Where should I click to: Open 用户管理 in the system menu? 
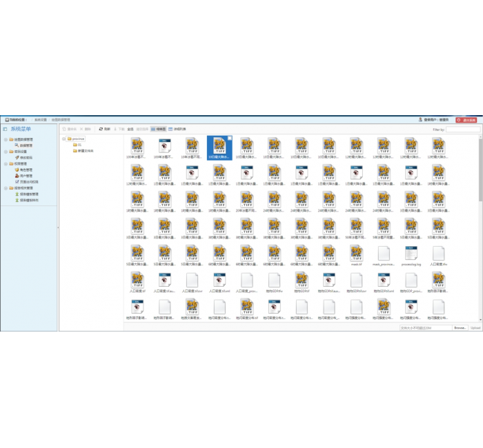tap(25, 176)
